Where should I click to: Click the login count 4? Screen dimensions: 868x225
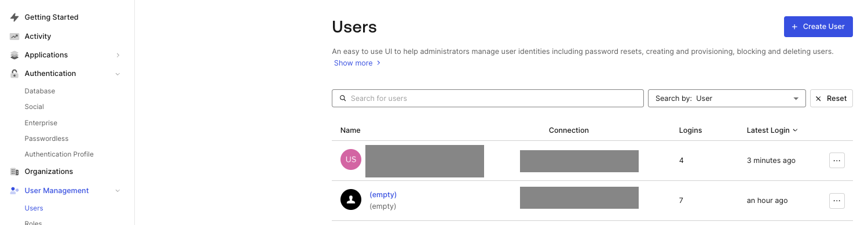[x=682, y=161]
